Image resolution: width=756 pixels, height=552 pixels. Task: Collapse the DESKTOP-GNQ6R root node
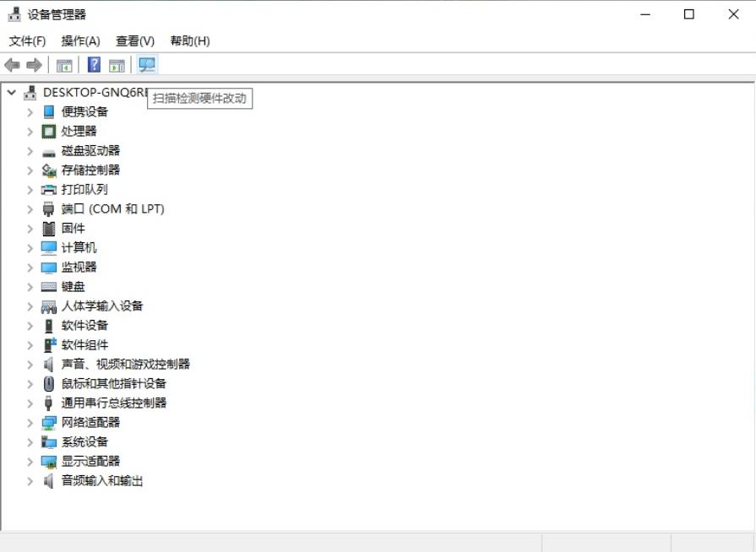pos(12,92)
